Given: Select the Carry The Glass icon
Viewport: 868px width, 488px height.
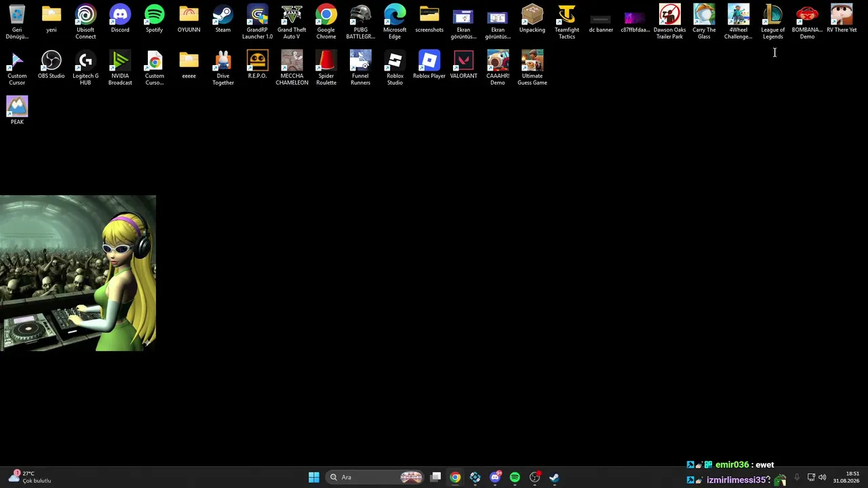Looking at the screenshot, I should 704,22.
